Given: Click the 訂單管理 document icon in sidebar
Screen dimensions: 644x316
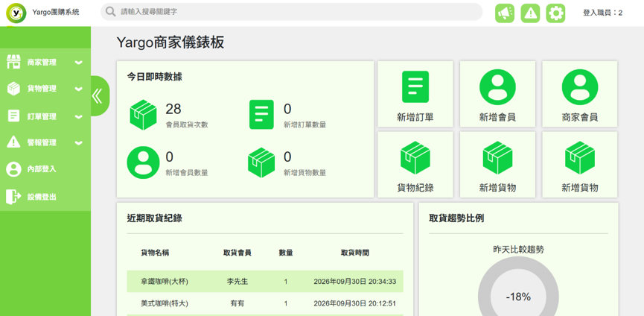Looking at the screenshot, I should point(13,116).
